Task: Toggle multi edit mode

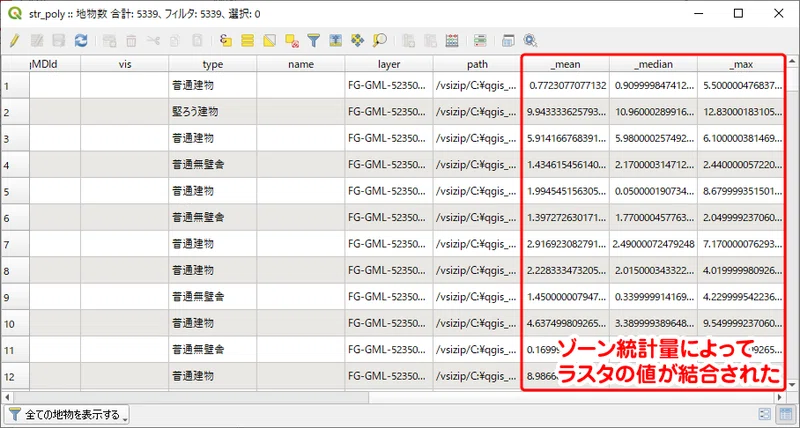Action: (x=37, y=40)
